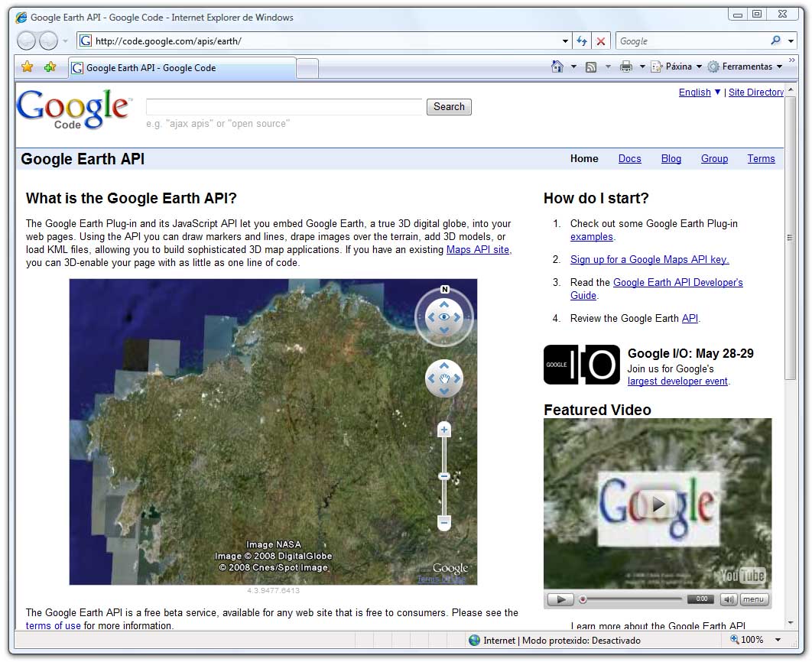Click the RSS feeds icon
Image resolution: width=812 pixels, height=662 pixels.
coord(591,67)
